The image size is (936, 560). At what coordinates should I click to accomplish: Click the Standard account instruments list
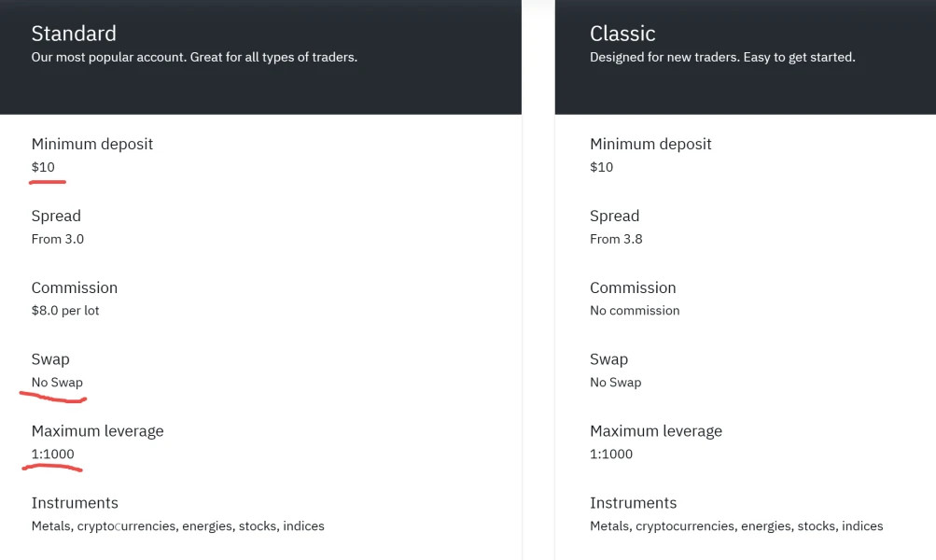coord(178,526)
